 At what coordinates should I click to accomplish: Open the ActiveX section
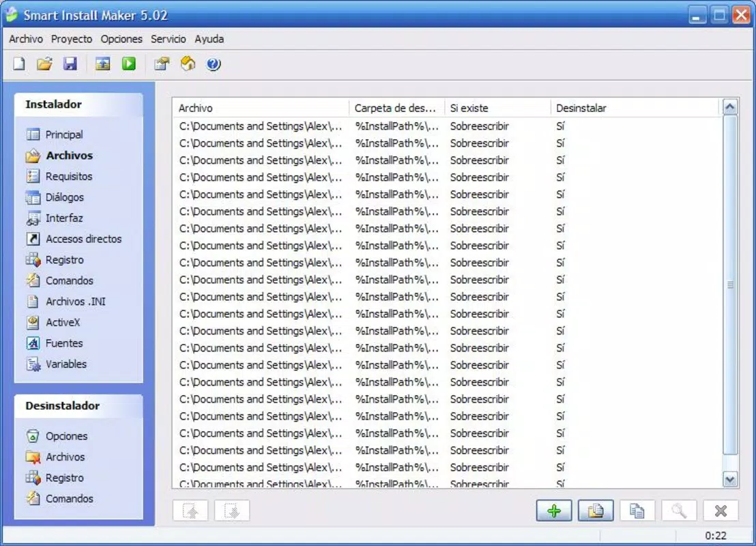click(x=53, y=322)
